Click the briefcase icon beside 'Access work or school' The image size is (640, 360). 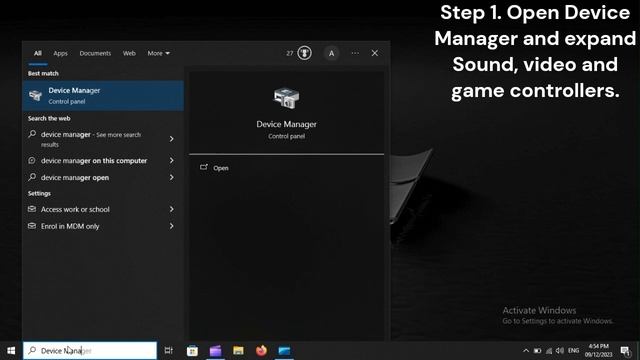coord(32,209)
